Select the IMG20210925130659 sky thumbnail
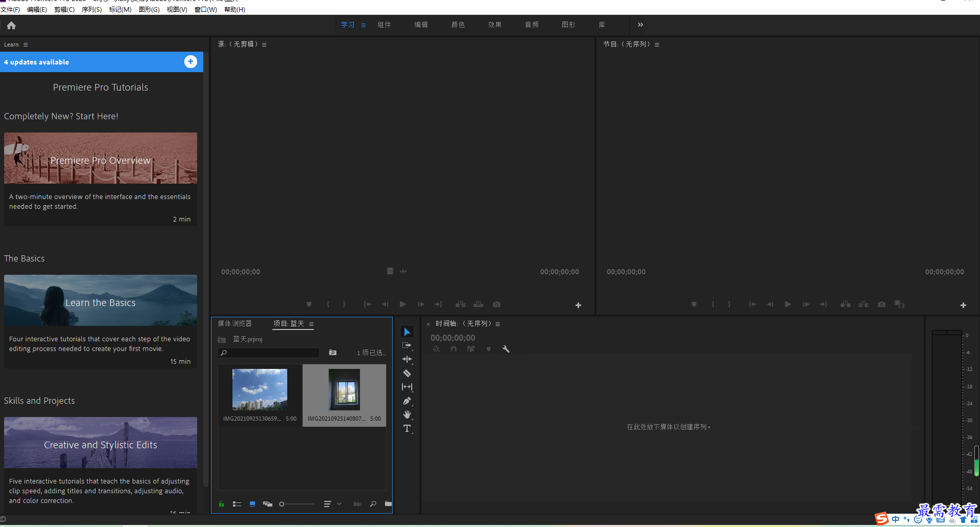This screenshot has height=527, width=980. (260, 389)
